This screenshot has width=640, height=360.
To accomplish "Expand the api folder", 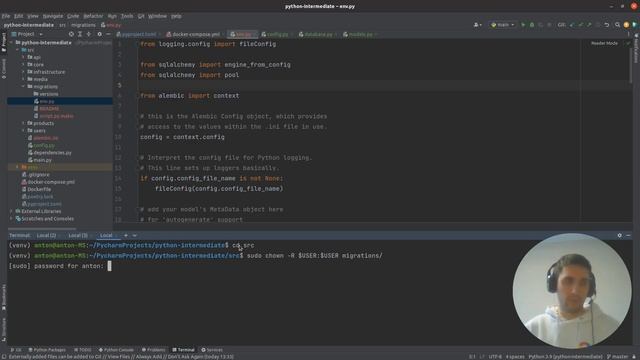I will point(23,57).
